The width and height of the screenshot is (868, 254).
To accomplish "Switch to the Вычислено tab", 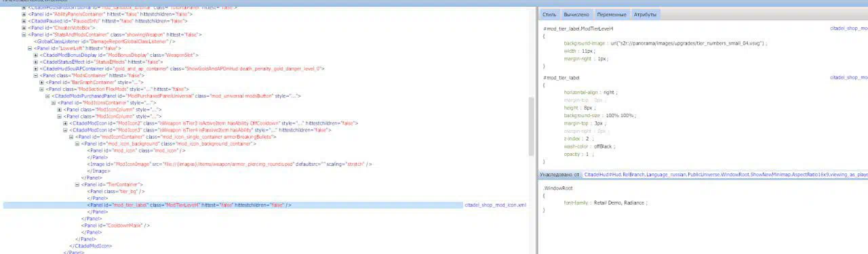I will [x=576, y=14].
